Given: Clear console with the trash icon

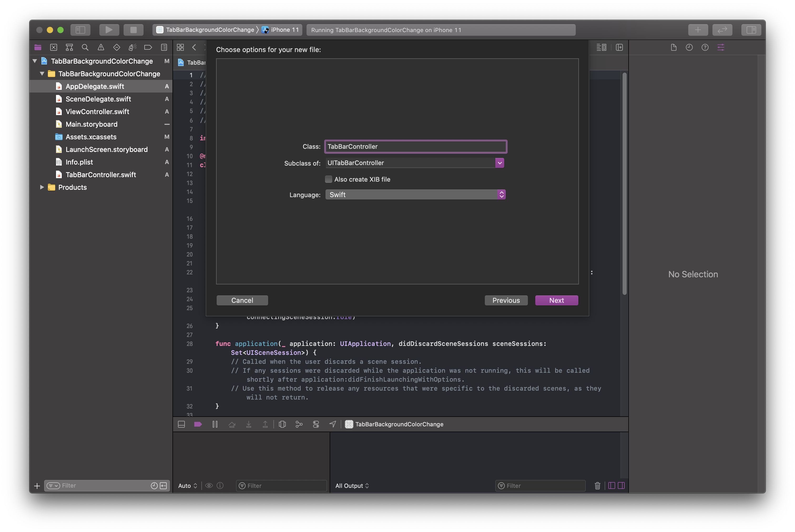Looking at the screenshot, I should [597, 485].
